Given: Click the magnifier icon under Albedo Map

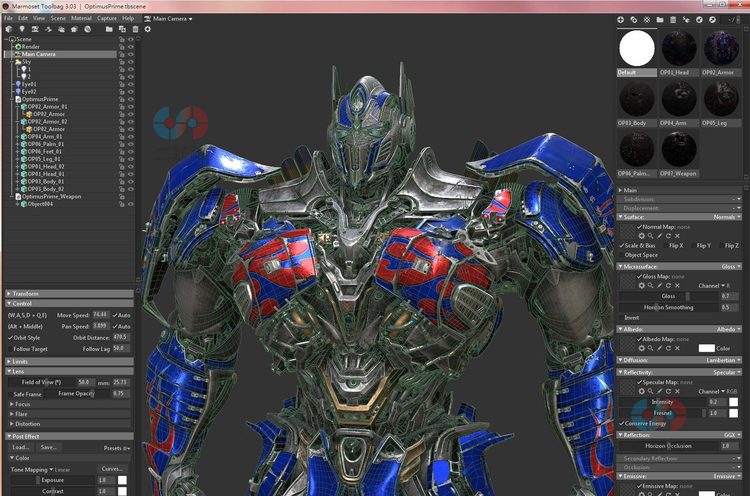Looking at the screenshot, I should [651, 348].
